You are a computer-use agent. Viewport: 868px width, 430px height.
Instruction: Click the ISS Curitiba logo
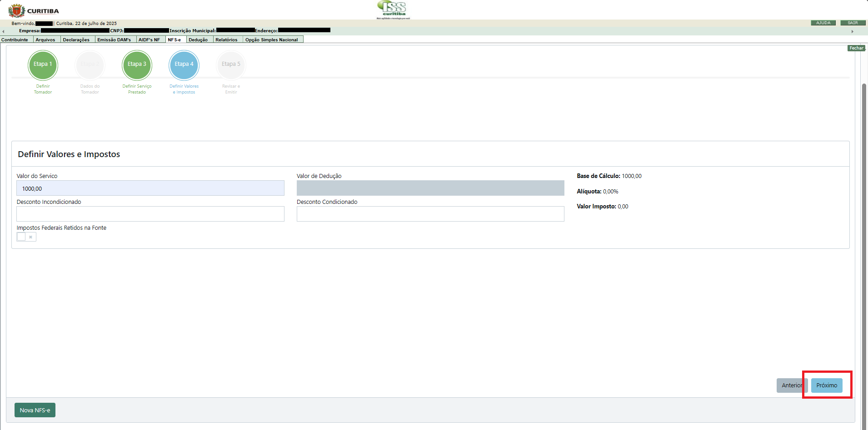click(x=393, y=10)
